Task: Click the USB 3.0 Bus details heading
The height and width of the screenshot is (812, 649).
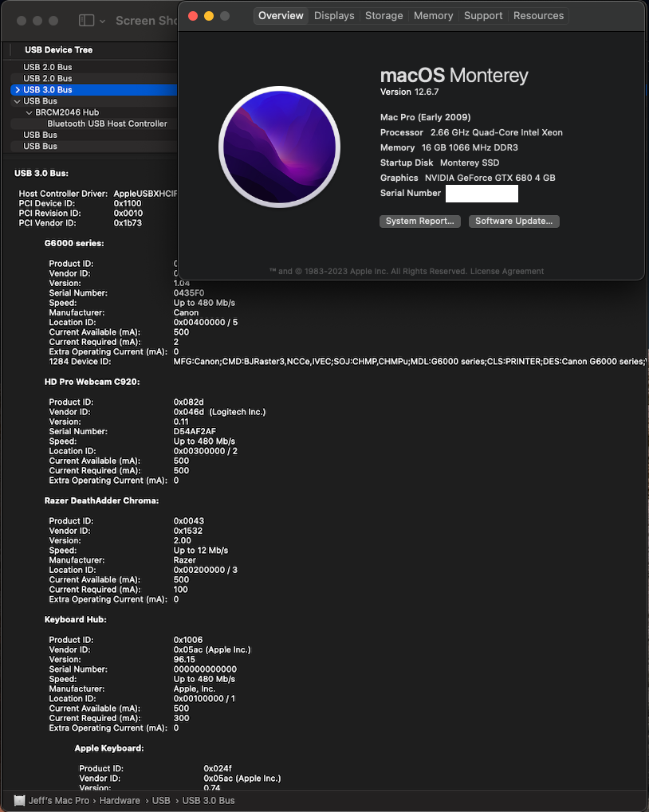Action: click(x=41, y=174)
